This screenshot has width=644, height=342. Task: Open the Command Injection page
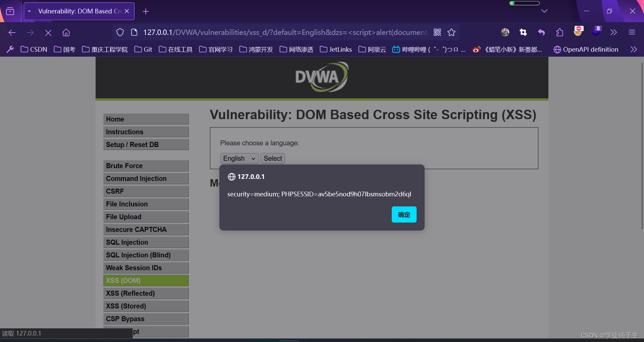[146, 179]
